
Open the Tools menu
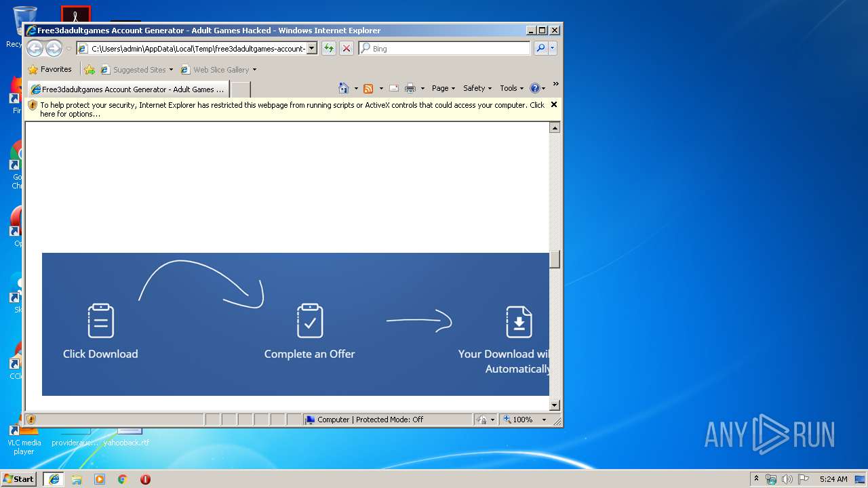coord(512,88)
